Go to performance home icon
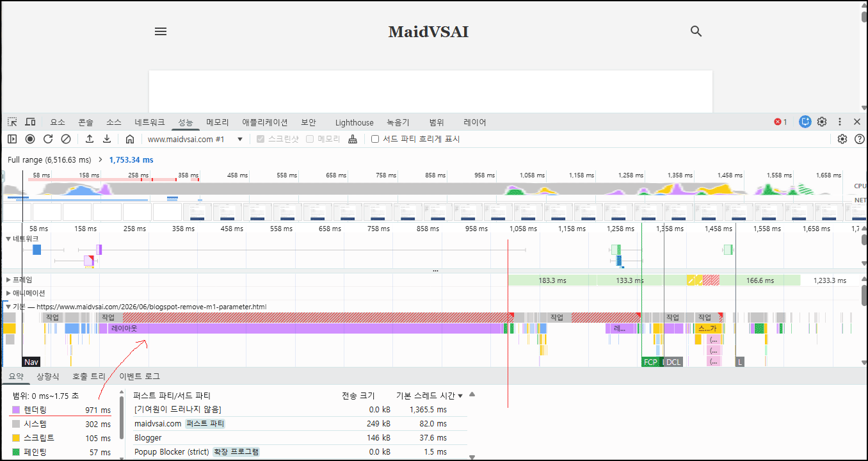 click(x=130, y=139)
